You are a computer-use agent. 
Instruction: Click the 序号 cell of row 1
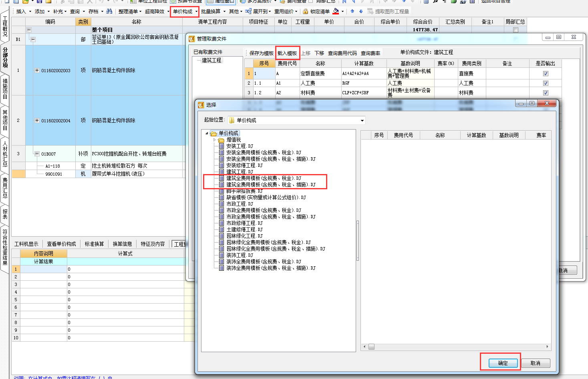264,73
